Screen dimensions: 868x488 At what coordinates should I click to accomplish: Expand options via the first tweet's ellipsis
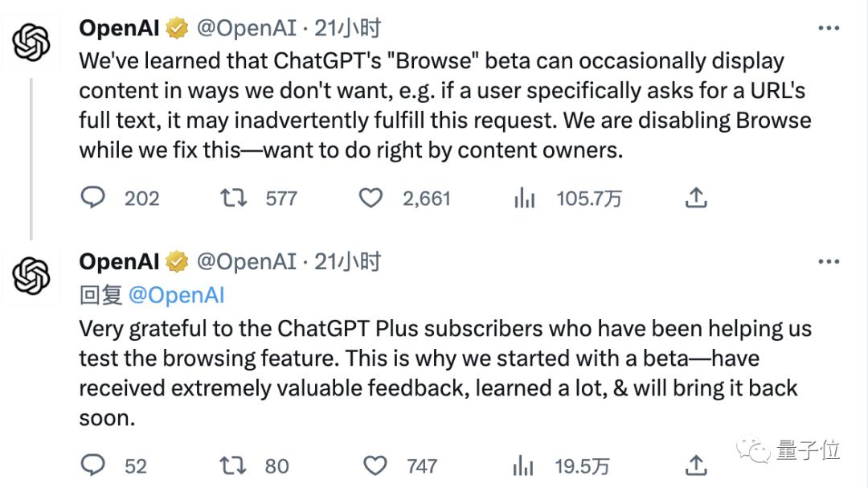click(829, 27)
